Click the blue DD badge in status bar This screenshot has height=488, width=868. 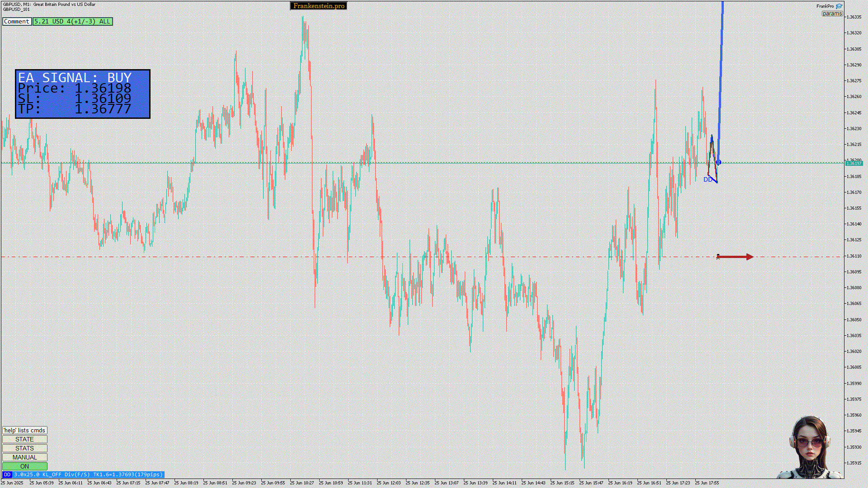(x=7, y=474)
